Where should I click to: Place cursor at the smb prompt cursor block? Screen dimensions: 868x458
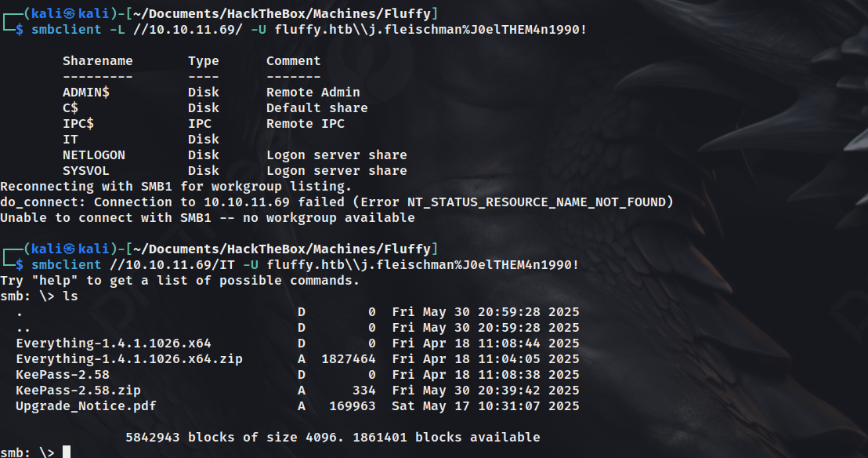pyautogui.click(x=67, y=452)
